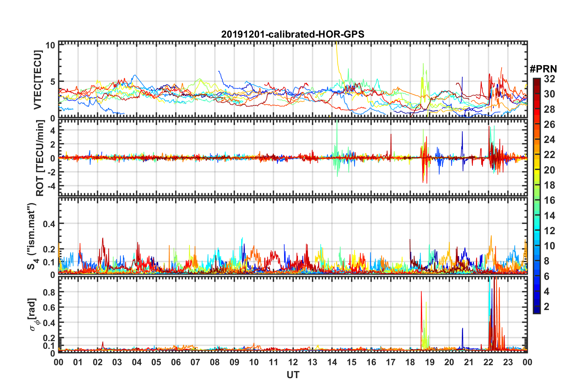
Task: Select the "19" UT hour tick label
Action: pos(430,362)
